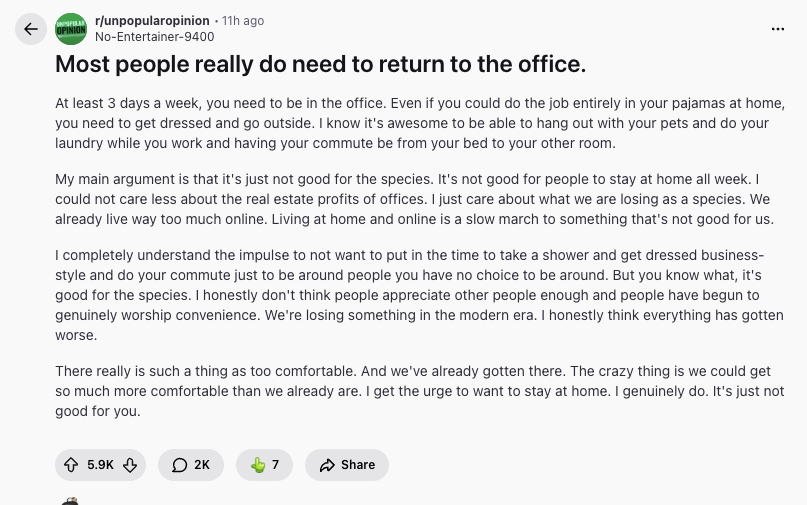This screenshot has width=807, height=505.
Task: Open the three-dot post options menu
Action: pos(778,29)
